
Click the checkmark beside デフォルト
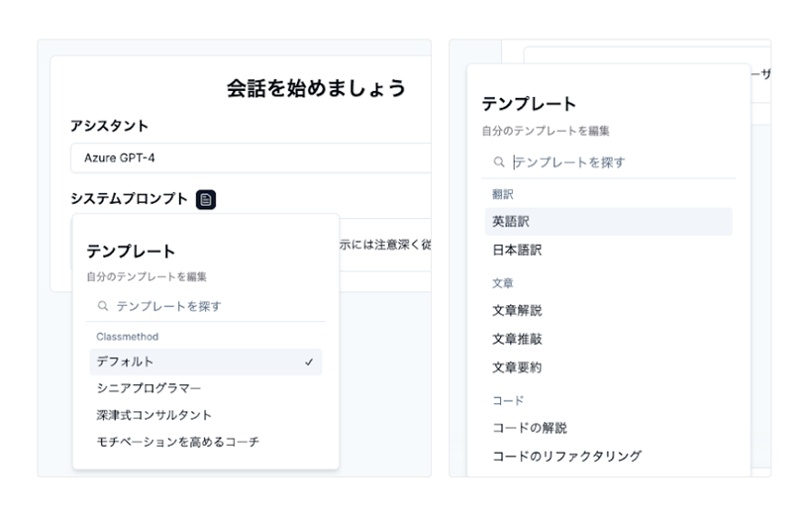click(309, 362)
